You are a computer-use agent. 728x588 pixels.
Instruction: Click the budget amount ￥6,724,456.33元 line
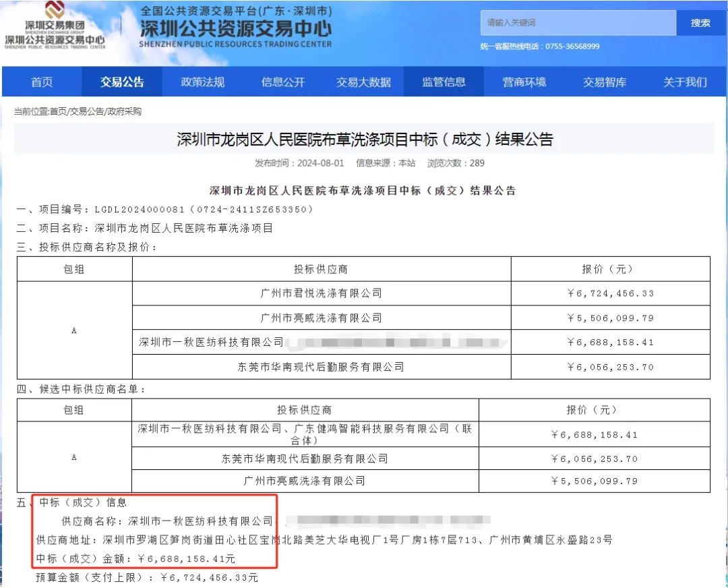(147, 578)
